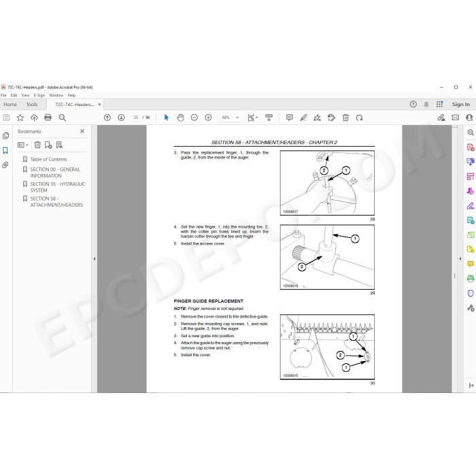Print the document using printer icon
Viewport: 476px width, 476px height.
(x=48, y=118)
